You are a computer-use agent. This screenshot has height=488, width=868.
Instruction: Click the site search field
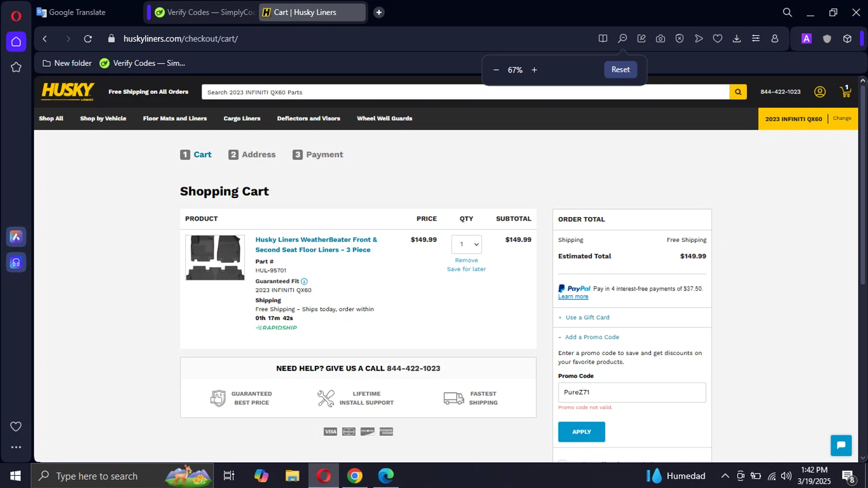[465, 92]
